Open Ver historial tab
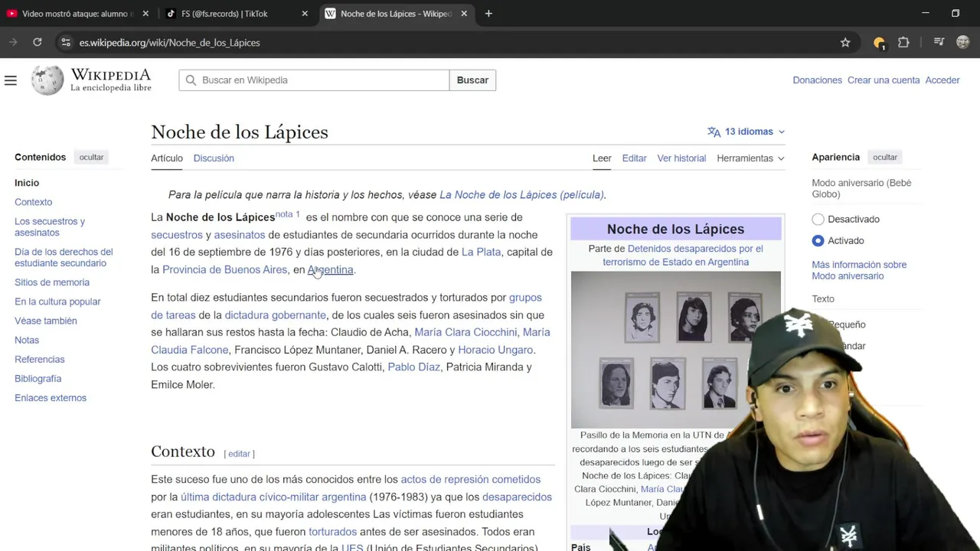 (x=681, y=158)
